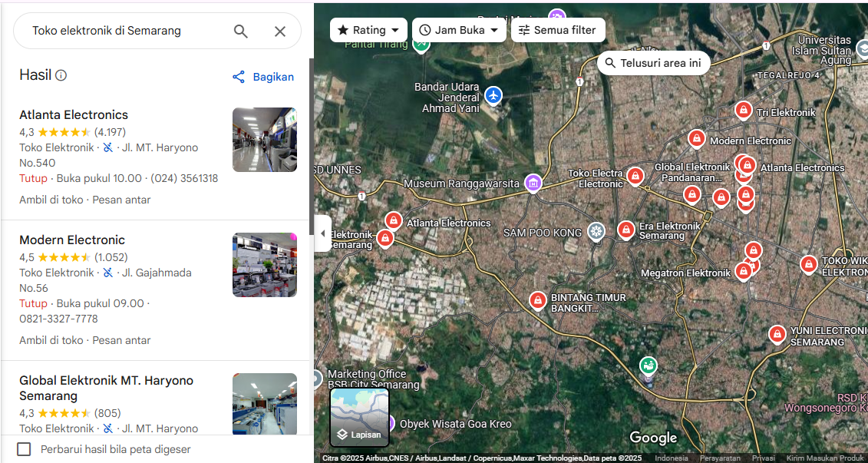Expand the Jam Buka filter dropdown arrow

tap(494, 30)
